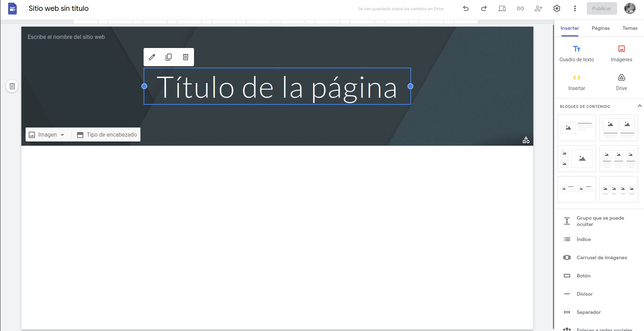Open the device preview mode

pos(502,8)
